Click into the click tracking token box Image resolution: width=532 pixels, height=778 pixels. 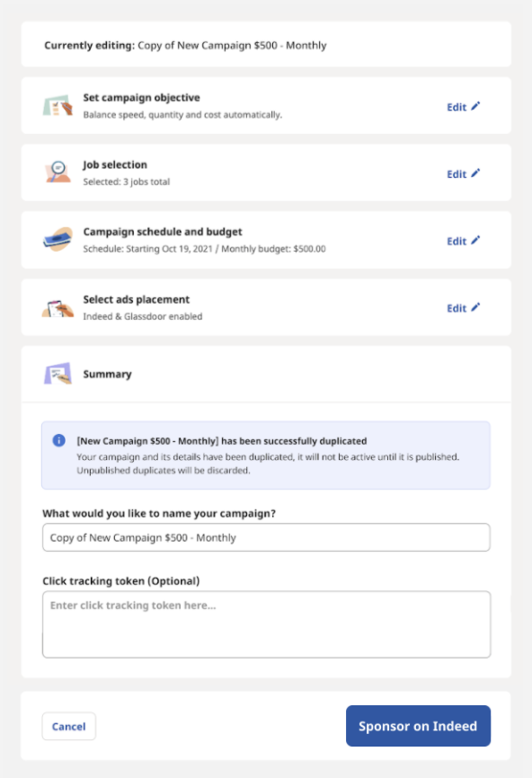point(267,624)
